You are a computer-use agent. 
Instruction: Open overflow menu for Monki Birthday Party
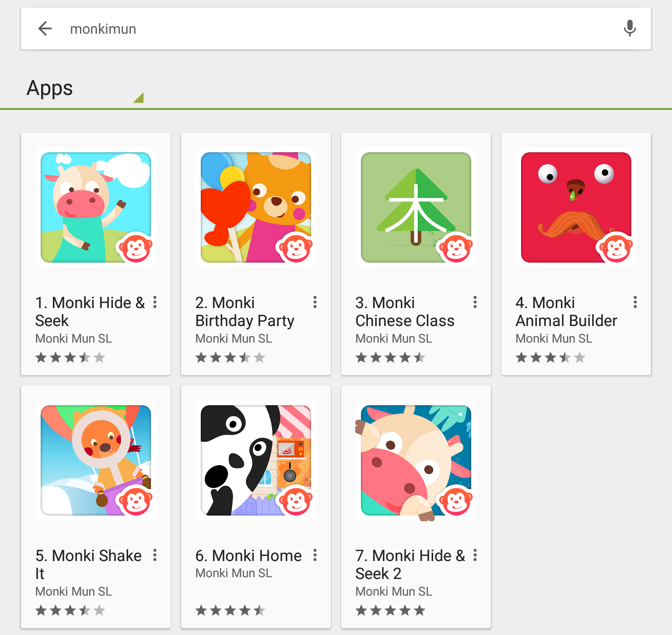click(315, 302)
